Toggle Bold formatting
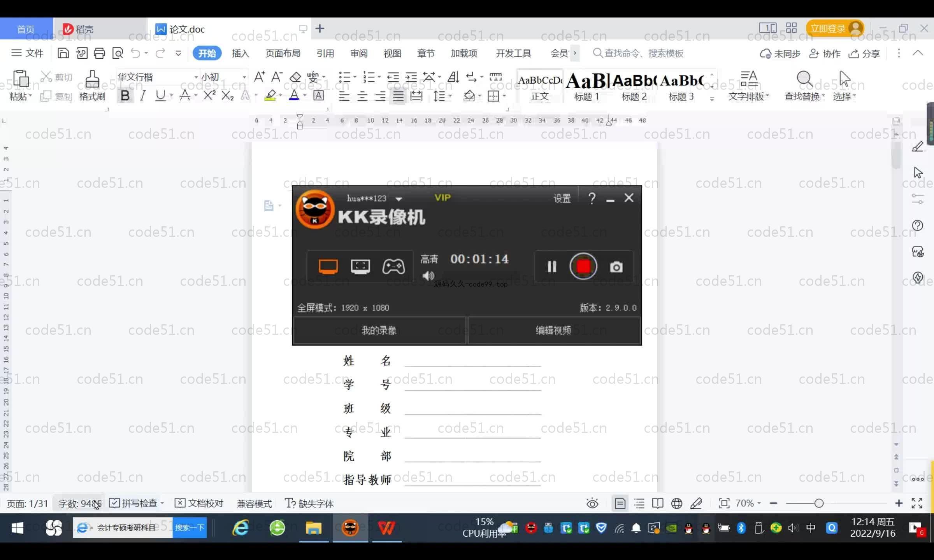The height and width of the screenshot is (560, 934). tap(125, 96)
